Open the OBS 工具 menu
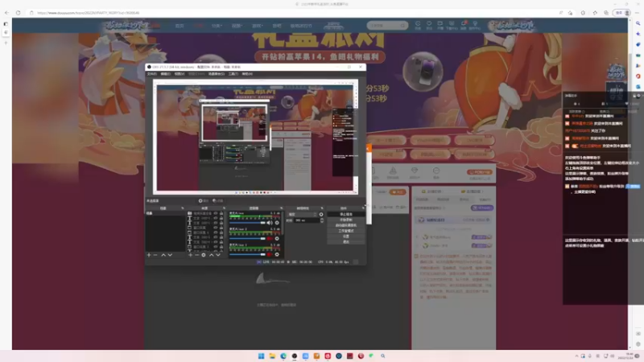Viewport: 644px width, 362px height. coord(233,74)
